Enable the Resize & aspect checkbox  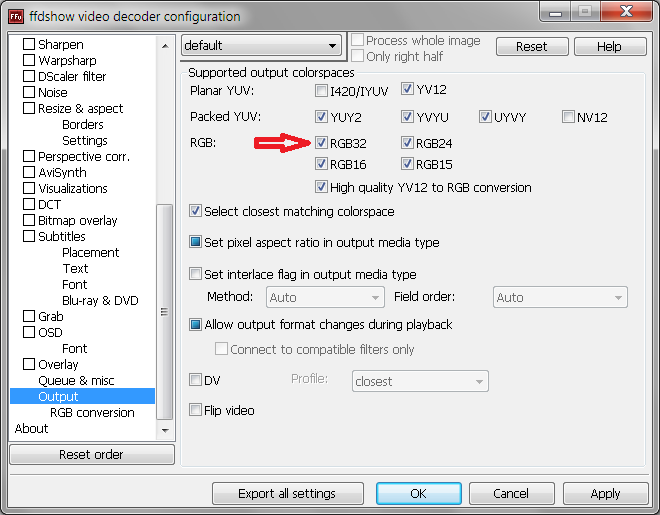pyautogui.click(x=29, y=108)
